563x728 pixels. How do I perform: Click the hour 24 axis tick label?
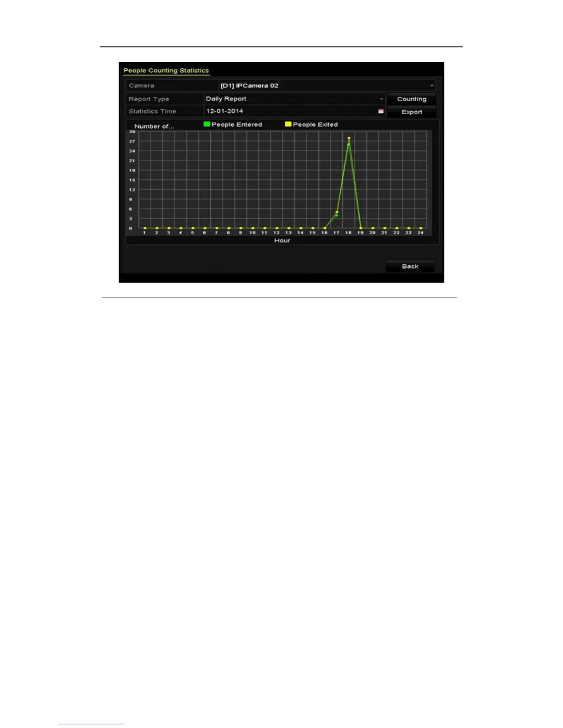click(x=420, y=233)
